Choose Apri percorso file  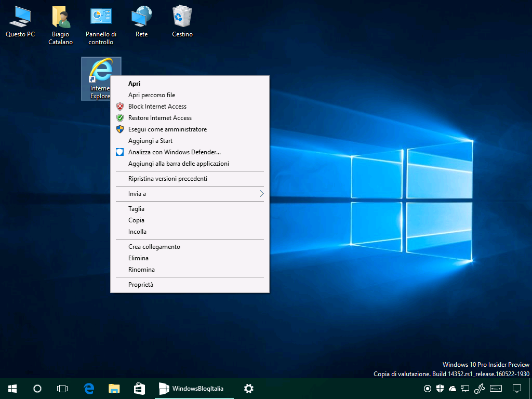[x=190, y=95]
